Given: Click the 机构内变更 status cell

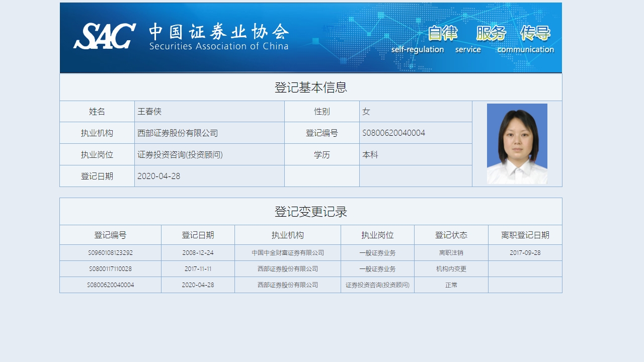Looking at the screenshot, I should [451, 269].
